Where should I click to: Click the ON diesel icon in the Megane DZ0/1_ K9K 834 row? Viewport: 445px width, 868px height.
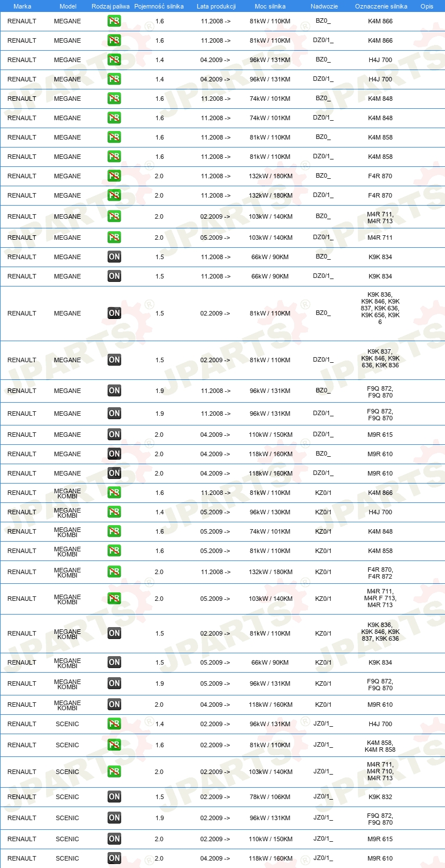click(x=114, y=276)
